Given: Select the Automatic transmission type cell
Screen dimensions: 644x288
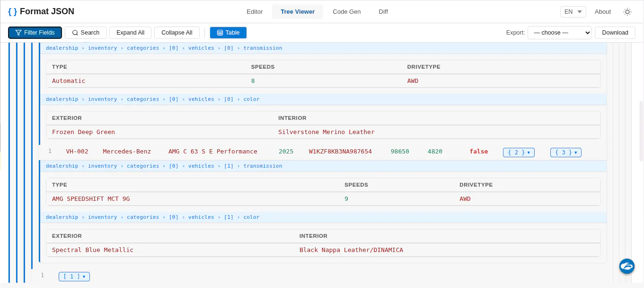Looking at the screenshot, I should (x=69, y=81).
